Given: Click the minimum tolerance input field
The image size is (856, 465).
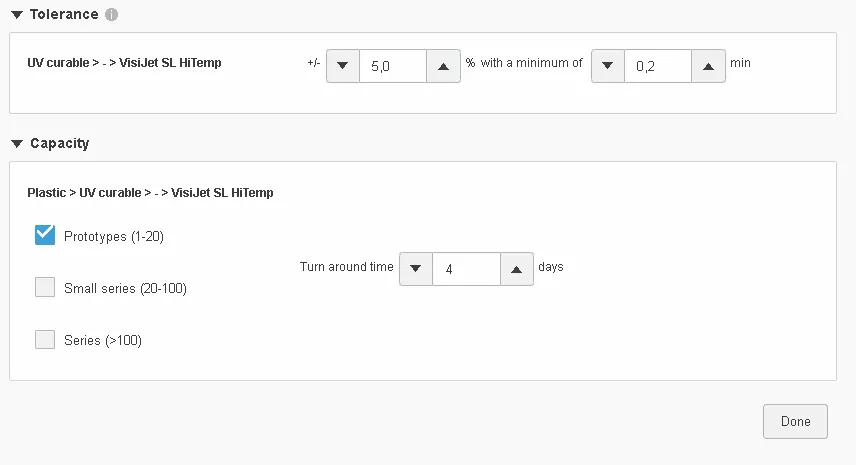Looking at the screenshot, I should coord(657,66).
